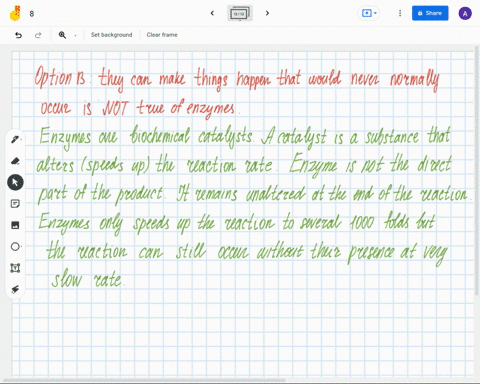Screen dimensions: 480x384
Task: Add a text box
Action: (x=15, y=268)
